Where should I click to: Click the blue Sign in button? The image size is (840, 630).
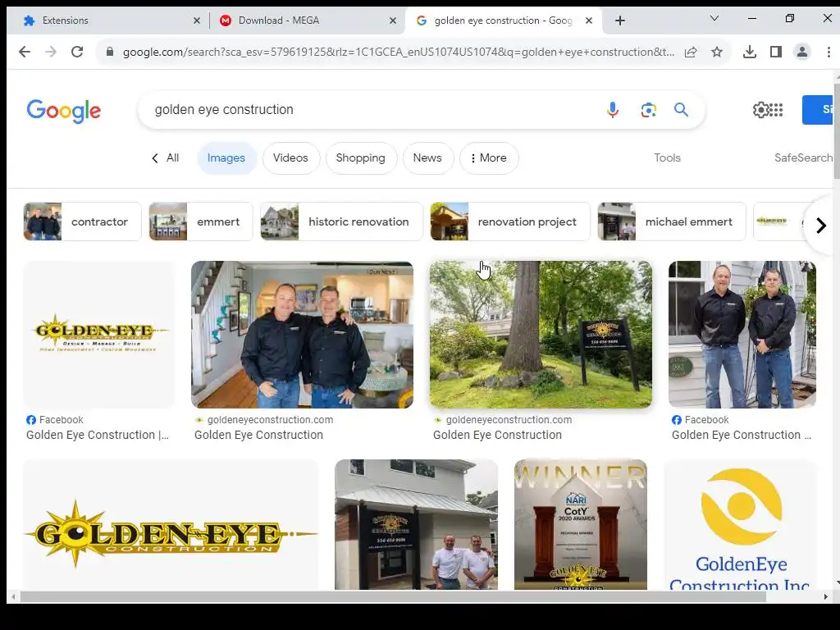(818, 110)
